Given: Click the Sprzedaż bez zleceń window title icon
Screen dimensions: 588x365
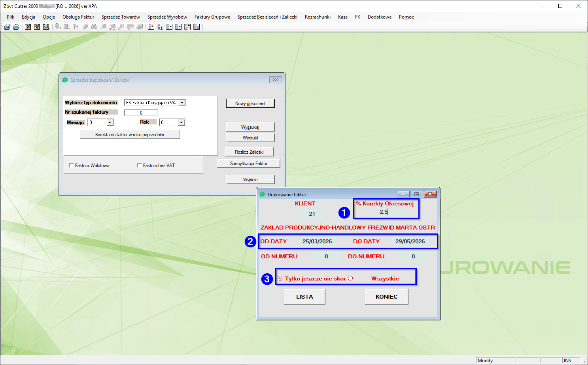Looking at the screenshot, I should pyautogui.click(x=65, y=80).
